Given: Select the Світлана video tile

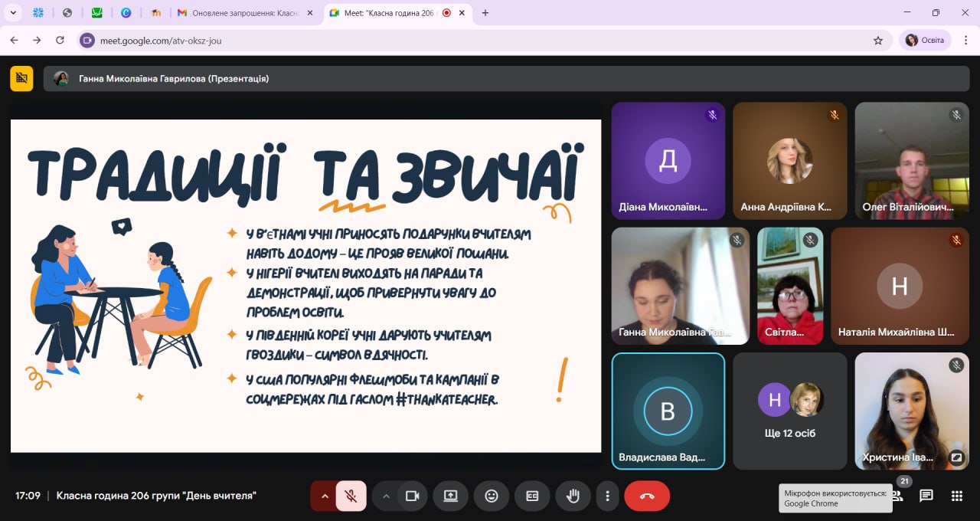Looking at the screenshot, I should click(790, 286).
